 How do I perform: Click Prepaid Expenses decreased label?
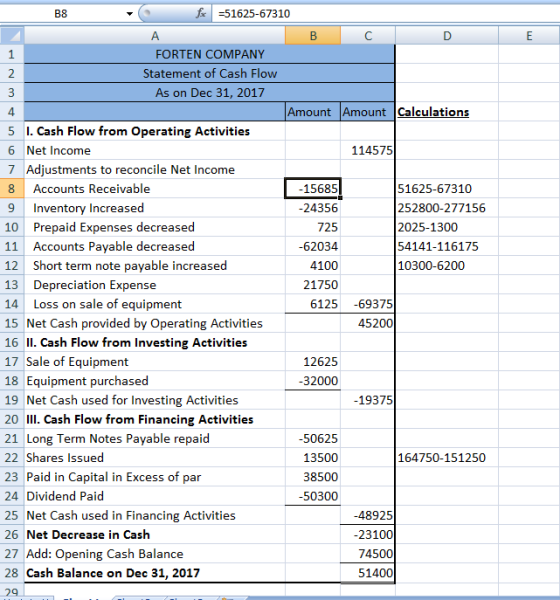point(114,227)
